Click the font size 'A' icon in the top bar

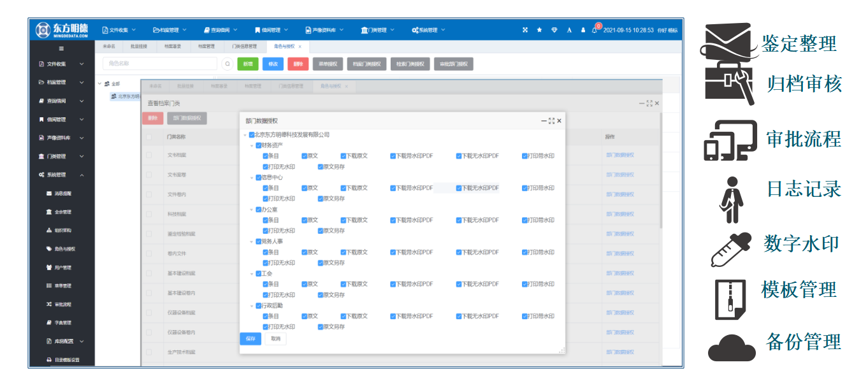pyautogui.click(x=568, y=30)
